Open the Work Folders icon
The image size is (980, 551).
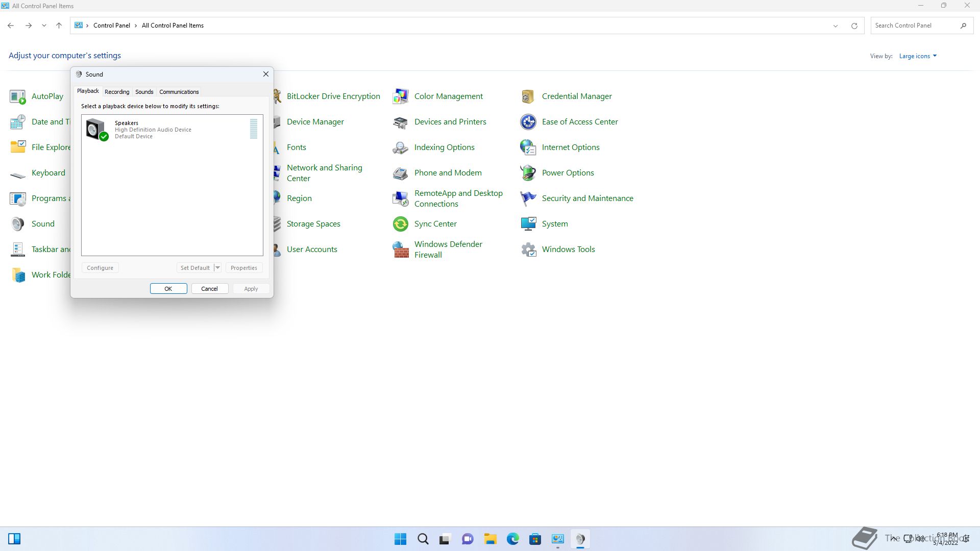[x=18, y=275]
